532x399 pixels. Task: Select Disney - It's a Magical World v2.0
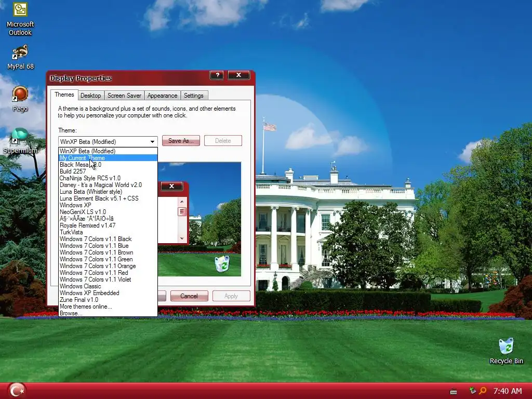pos(108,185)
